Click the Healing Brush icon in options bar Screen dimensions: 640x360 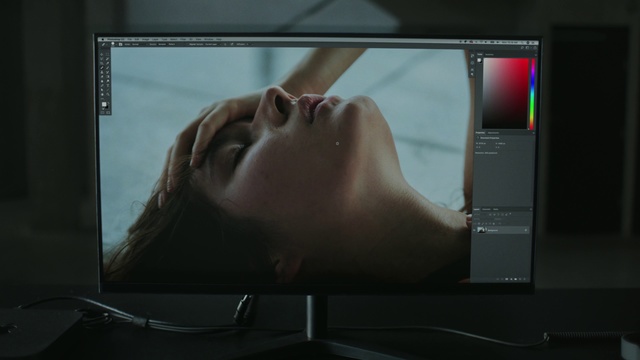103,44
